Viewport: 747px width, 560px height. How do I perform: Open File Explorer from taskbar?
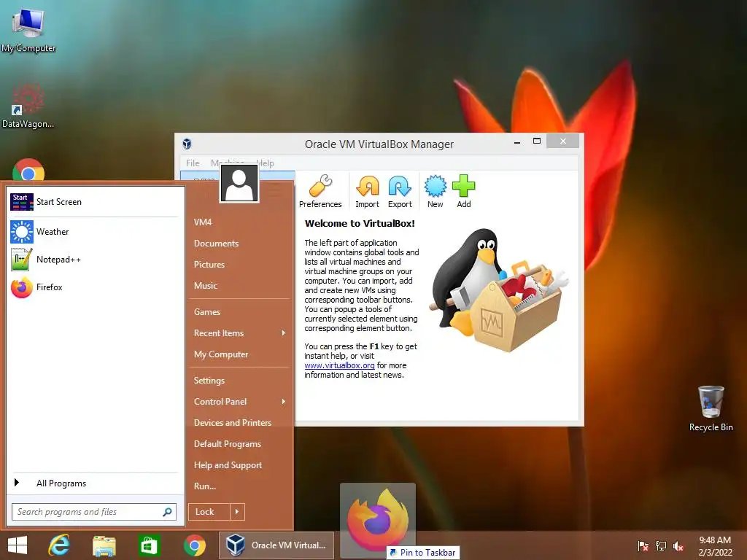tap(104, 545)
